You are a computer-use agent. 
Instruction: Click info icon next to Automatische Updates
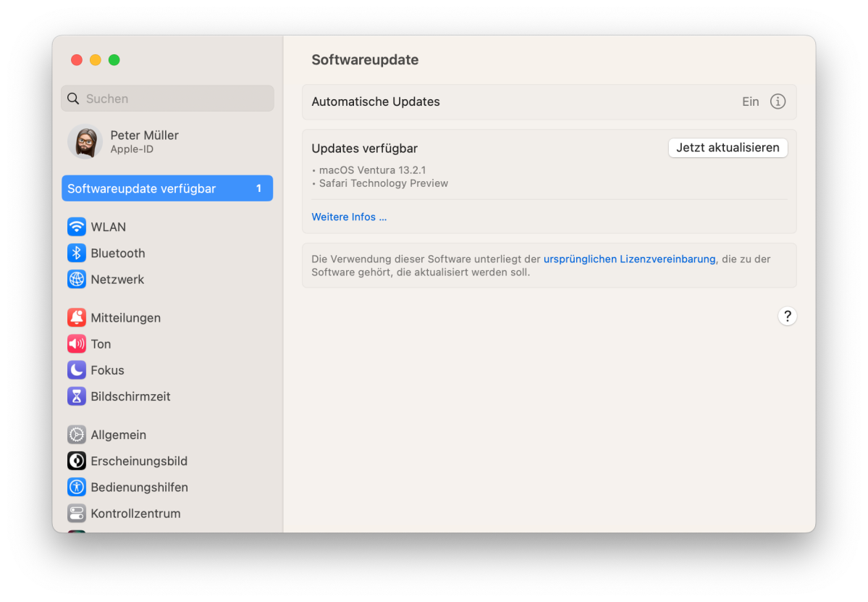pyautogui.click(x=778, y=101)
